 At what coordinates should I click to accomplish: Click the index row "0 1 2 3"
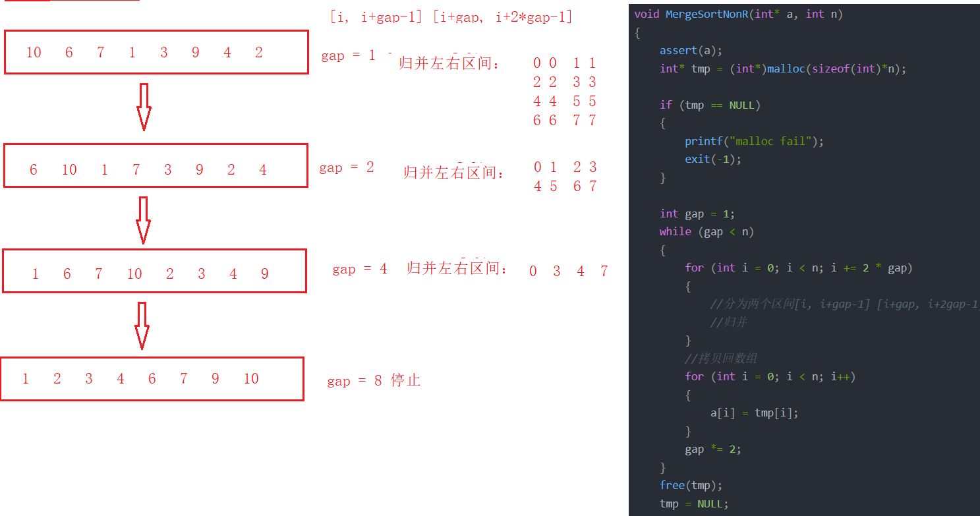point(565,167)
